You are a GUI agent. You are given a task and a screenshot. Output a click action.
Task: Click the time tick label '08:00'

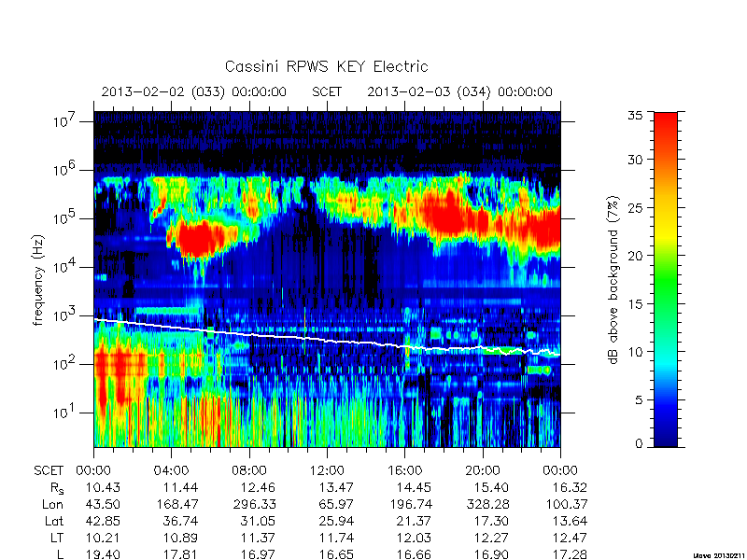(x=249, y=471)
